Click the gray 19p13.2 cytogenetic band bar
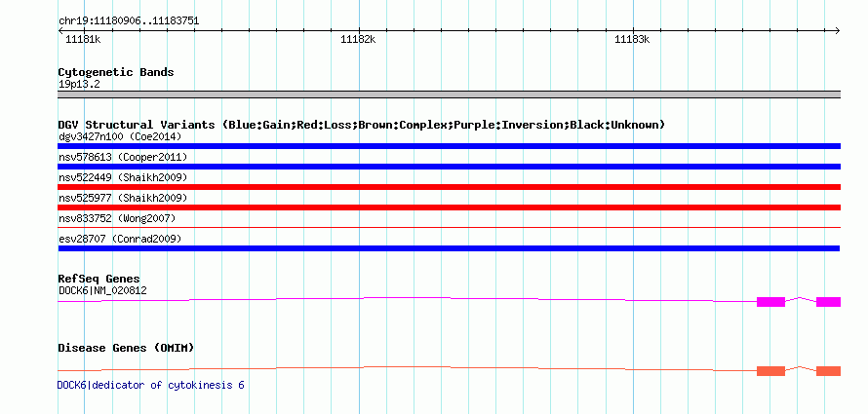The height and width of the screenshot is (414, 868). (x=450, y=94)
